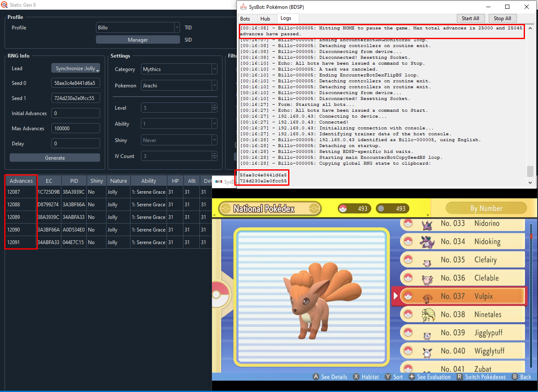The width and height of the screenshot is (538, 392).
Task: Click the Poké Ball icon beside Jigglypuff
Action: (x=408, y=333)
